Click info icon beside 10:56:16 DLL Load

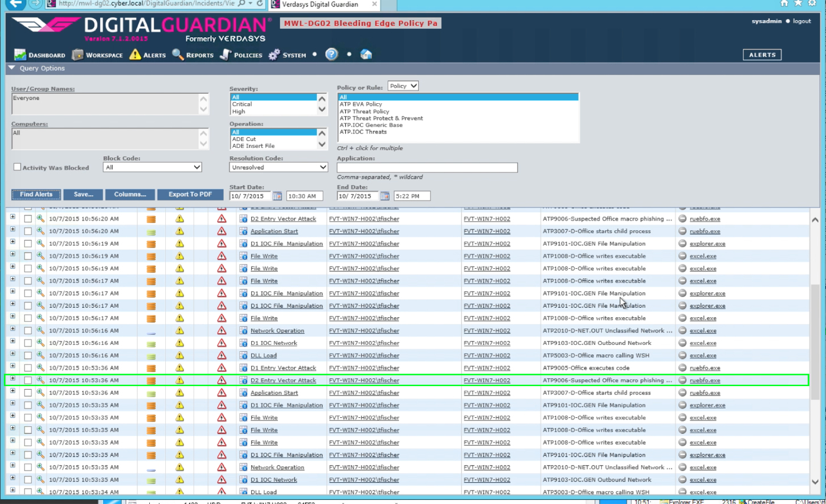(243, 355)
